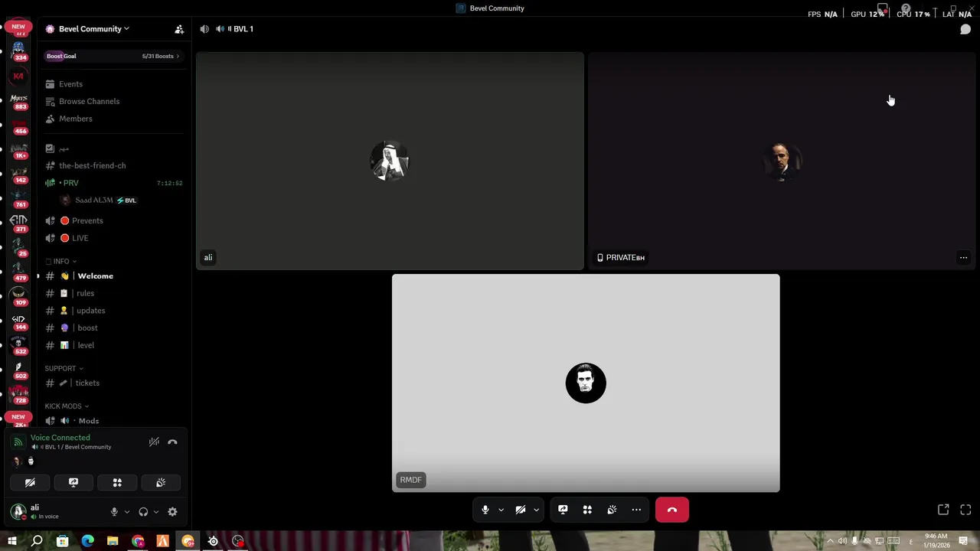Hang up using the red disconnect button
The image size is (980, 551).
(x=672, y=510)
